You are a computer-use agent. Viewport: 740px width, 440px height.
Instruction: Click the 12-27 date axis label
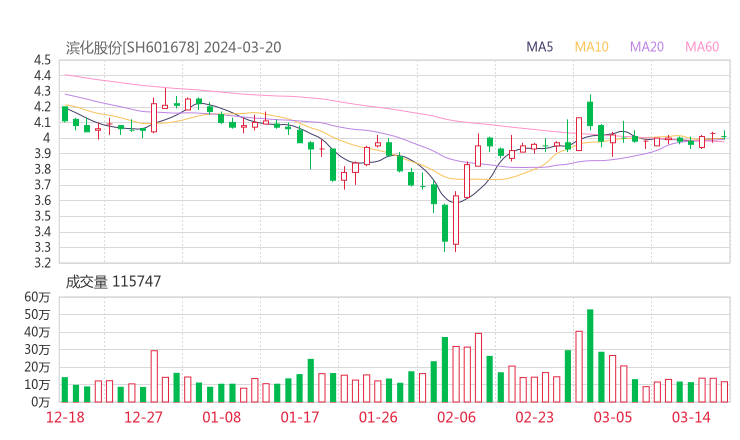[x=143, y=417]
